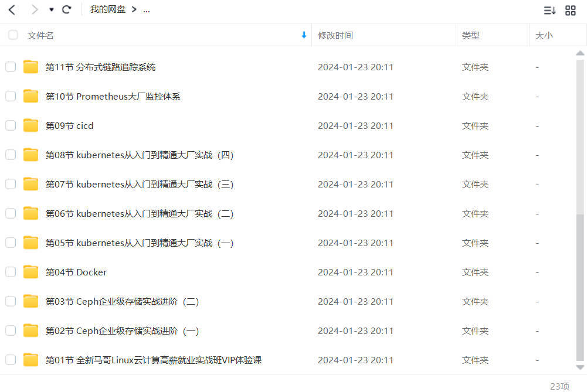Click folder icon of 第01节 全新马哥Linux
This screenshot has height=392, width=587.
click(30, 360)
